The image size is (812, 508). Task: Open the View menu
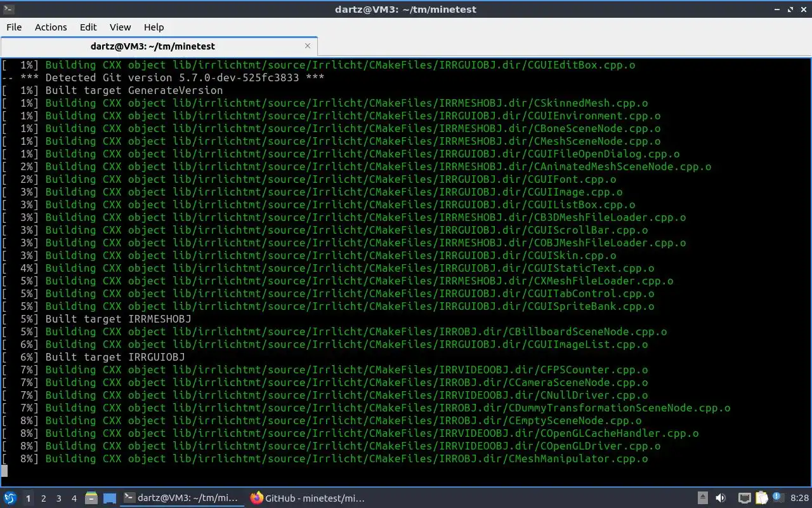(120, 27)
